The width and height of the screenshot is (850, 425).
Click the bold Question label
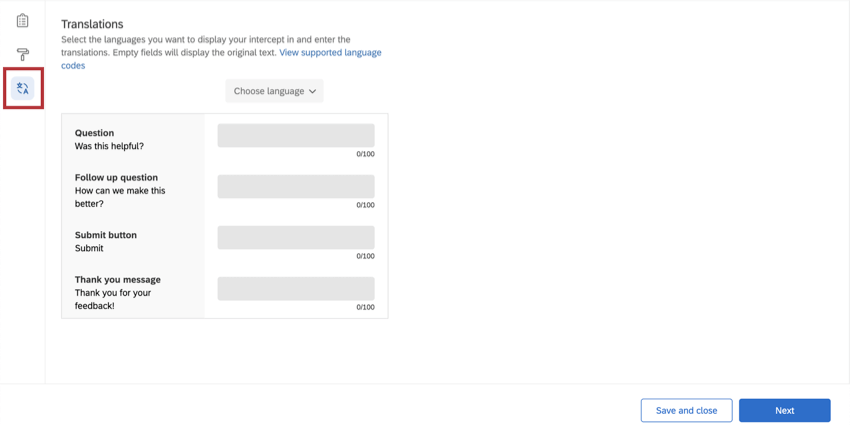coord(94,133)
